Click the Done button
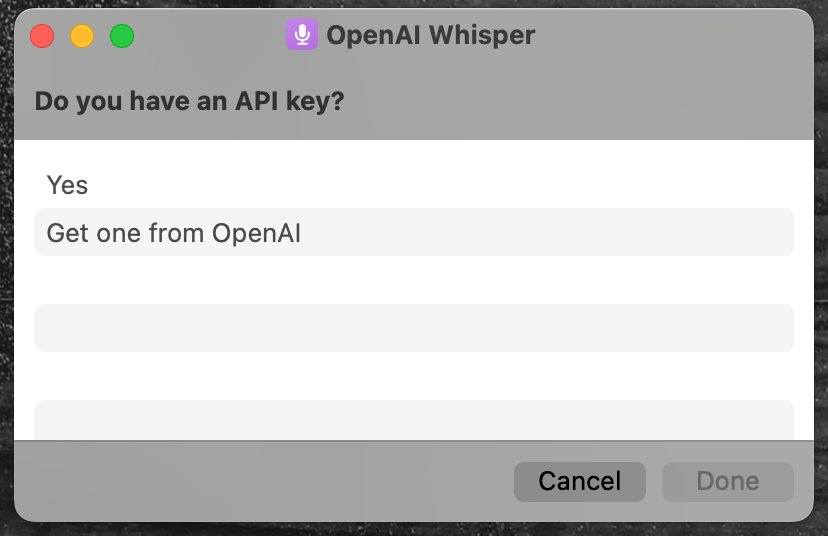The width and height of the screenshot is (828, 536). pos(727,481)
